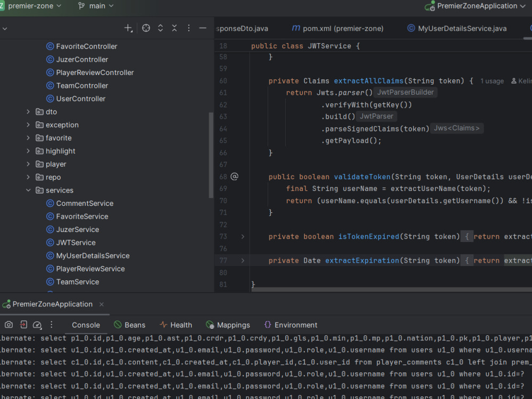Image resolution: width=532 pixels, height=399 pixels.
Task: Click the author inlay hint beside '1 usage'
Action: [x=521, y=81]
